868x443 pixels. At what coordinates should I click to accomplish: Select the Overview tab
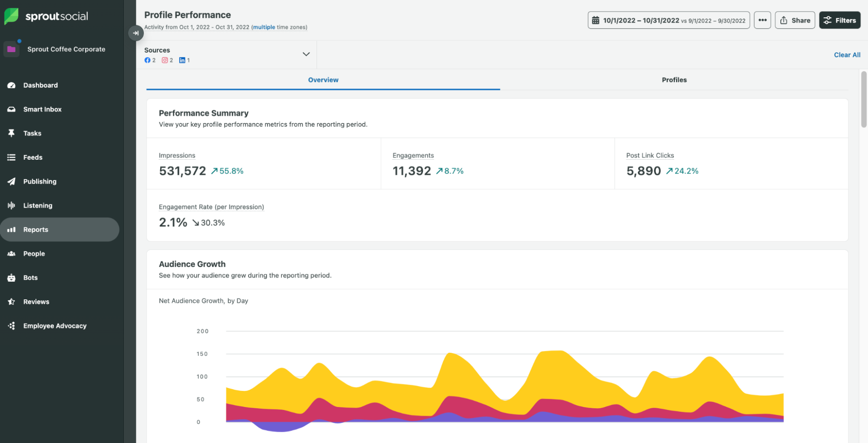pos(323,80)
